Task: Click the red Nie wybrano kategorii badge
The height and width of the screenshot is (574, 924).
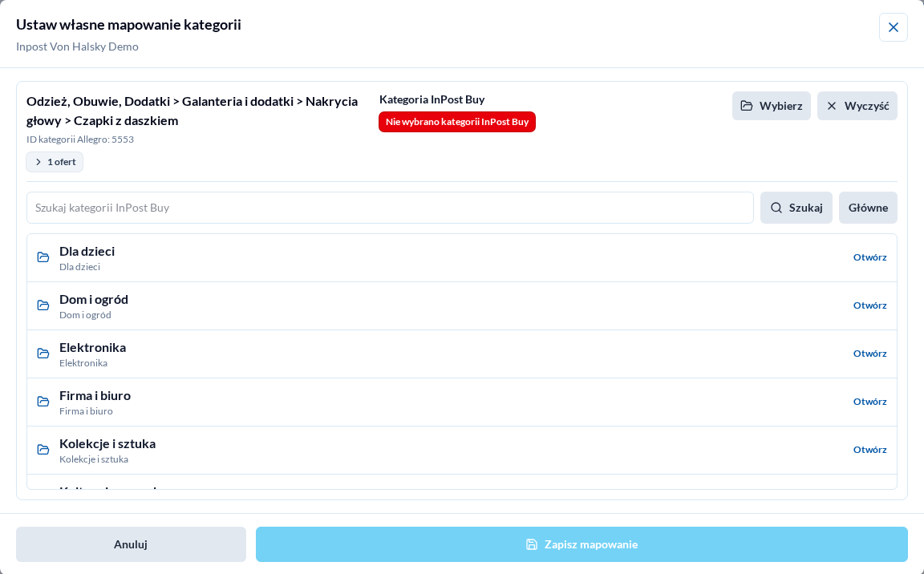Action: pyautogui.click(x=456, y=122)
